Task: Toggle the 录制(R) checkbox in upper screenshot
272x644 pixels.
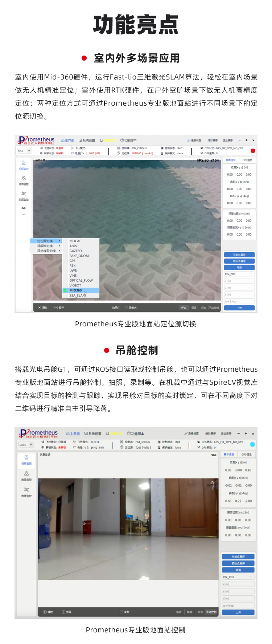Action: (127, 307)
